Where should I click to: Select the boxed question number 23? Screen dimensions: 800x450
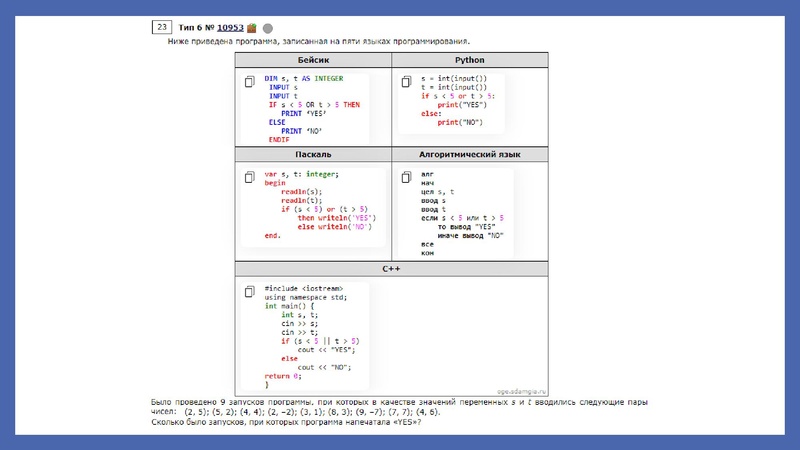click(160, 27)
